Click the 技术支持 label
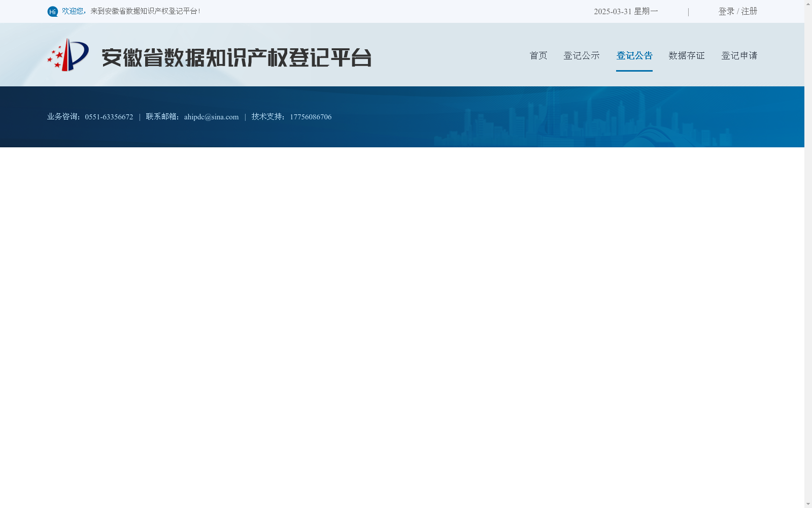Image resolution: width=812 pixels, height=508 pixels. pyautogui.click(x=268, y=117)
